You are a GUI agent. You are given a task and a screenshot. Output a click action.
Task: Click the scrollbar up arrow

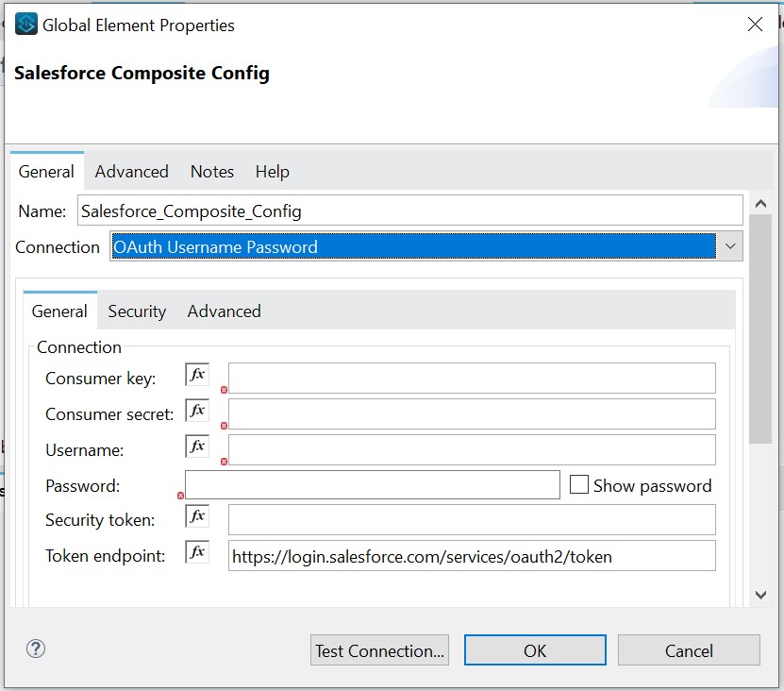[761, 204]
